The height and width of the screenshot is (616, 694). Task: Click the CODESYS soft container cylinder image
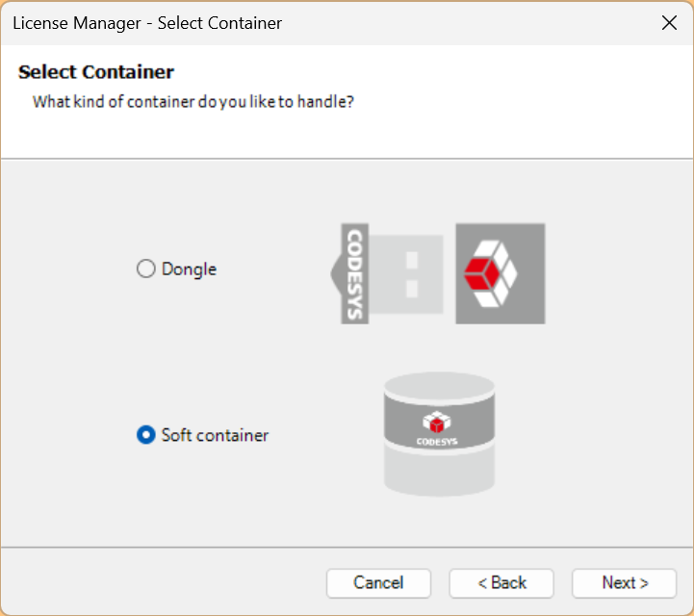tap(439, 434)
